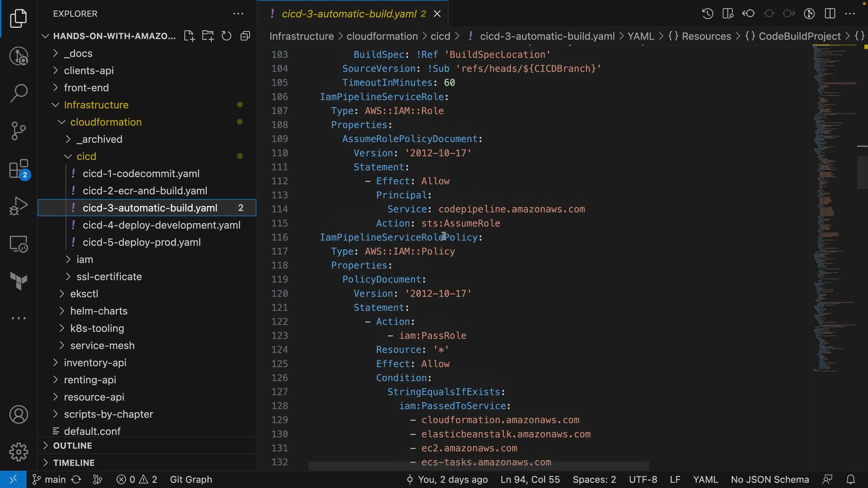Click the horizontal scrollbar in editor
The image size is (868, 488).
(478, 466)
